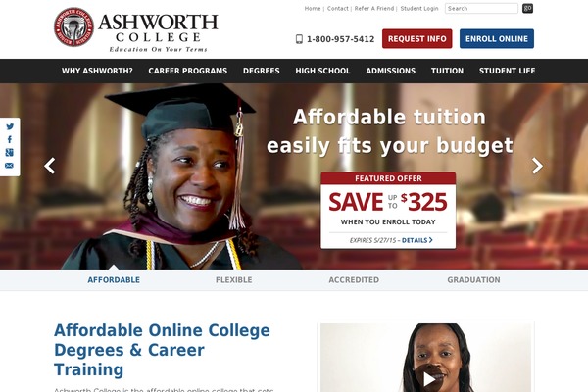The height and width of the screenshot is (392, 588).
Task: Play the video with the play icon
Action: (x=428, y=379)
